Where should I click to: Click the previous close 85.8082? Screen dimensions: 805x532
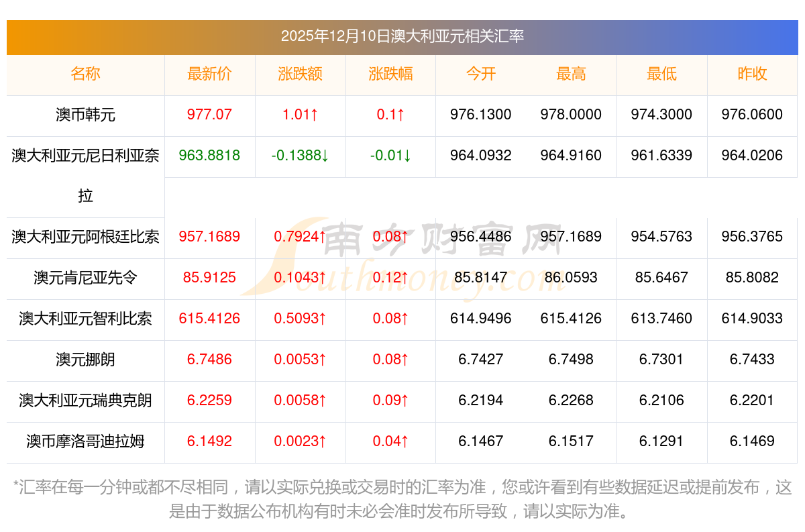click(752, 278)
